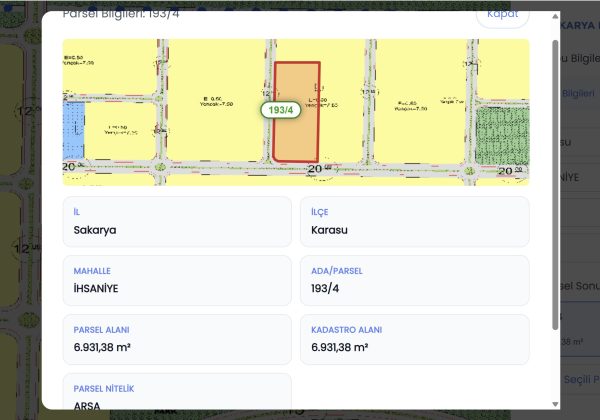Click the dialog vertical scrollbar thumb

(555, 184)
